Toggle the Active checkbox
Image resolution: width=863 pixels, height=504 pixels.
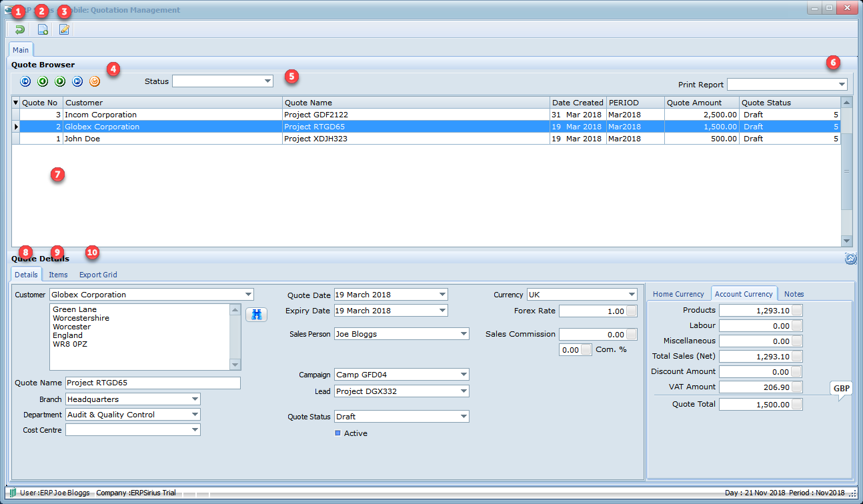[337, 433]
